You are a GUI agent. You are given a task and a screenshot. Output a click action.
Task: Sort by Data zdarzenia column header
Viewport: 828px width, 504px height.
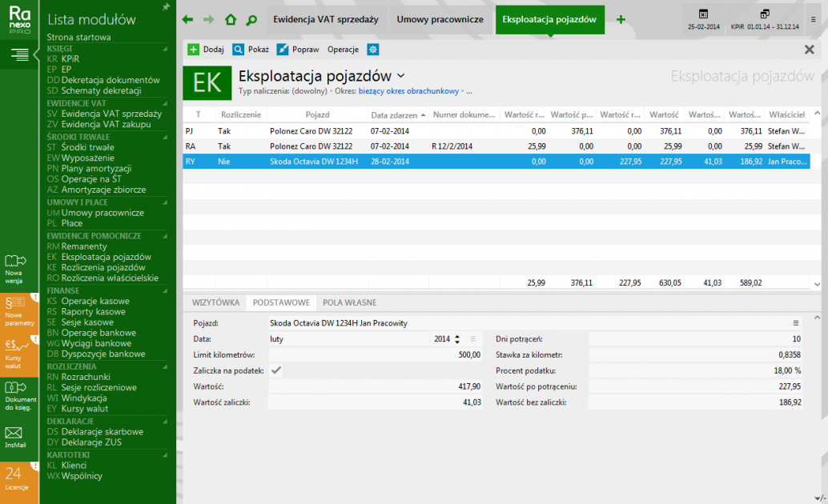[x=399, y=115]
